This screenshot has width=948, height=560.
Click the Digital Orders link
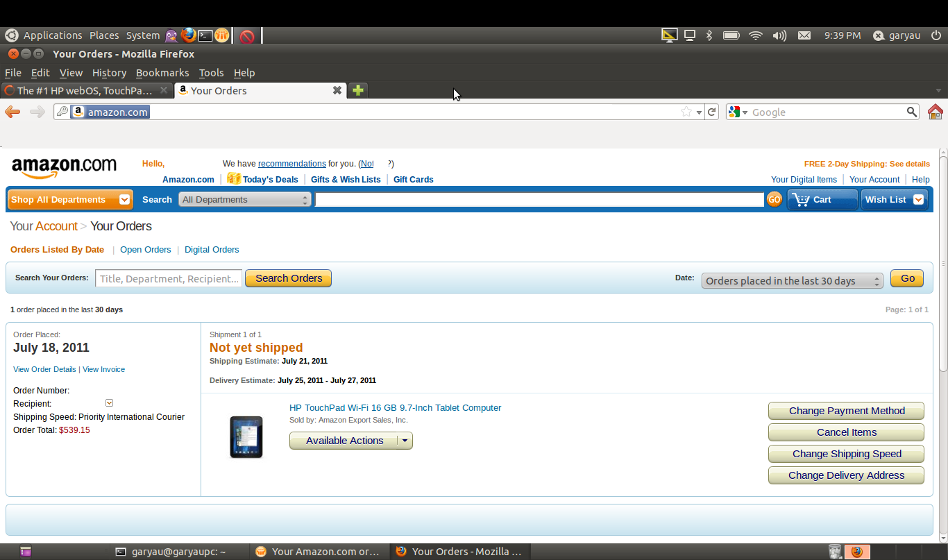212,250
